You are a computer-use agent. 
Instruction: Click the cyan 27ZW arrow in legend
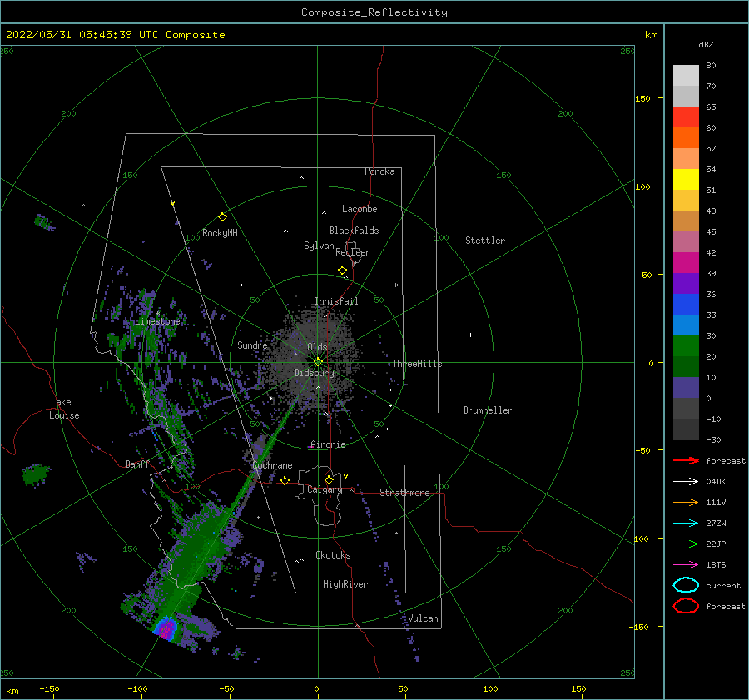click(686, 524)
